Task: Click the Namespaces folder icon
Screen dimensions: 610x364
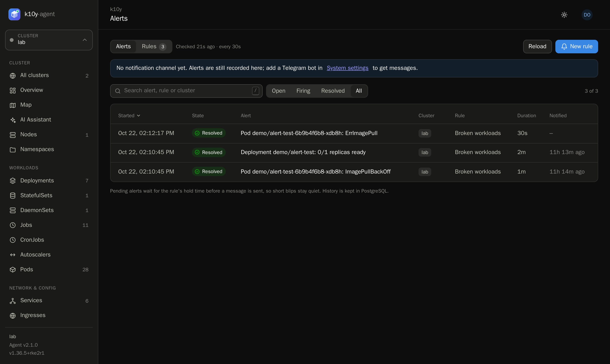Action: point(13,149)
